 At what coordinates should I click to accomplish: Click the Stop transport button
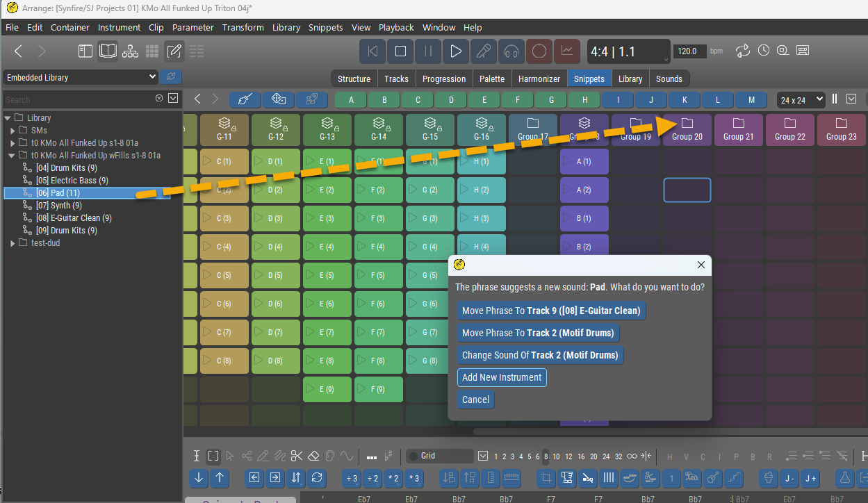(x=400, y=51)
